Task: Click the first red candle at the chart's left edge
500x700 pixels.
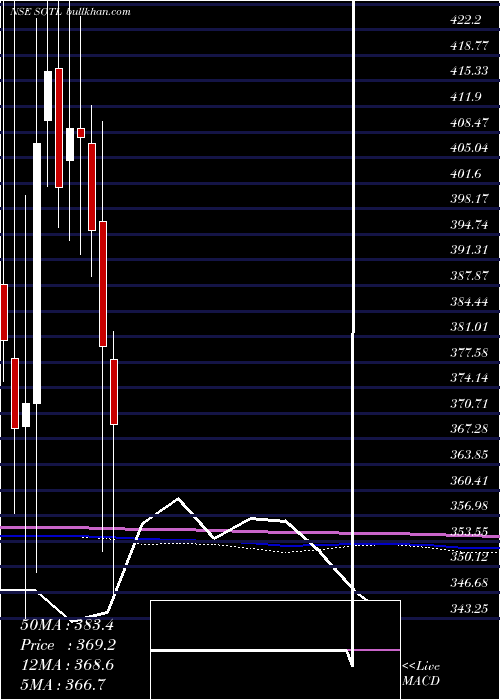Action: [4, 312]
